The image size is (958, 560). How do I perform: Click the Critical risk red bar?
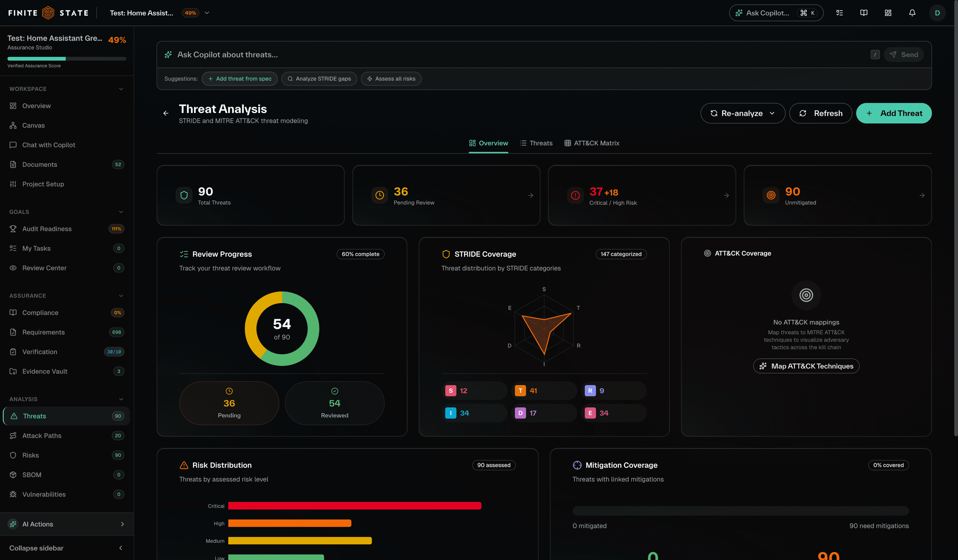354,506
